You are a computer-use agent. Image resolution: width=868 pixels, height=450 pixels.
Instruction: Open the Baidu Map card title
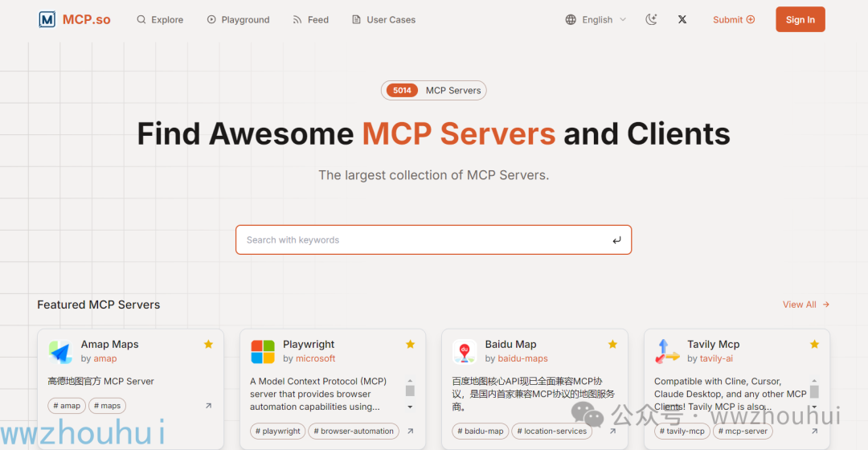(x=510, y=344)
